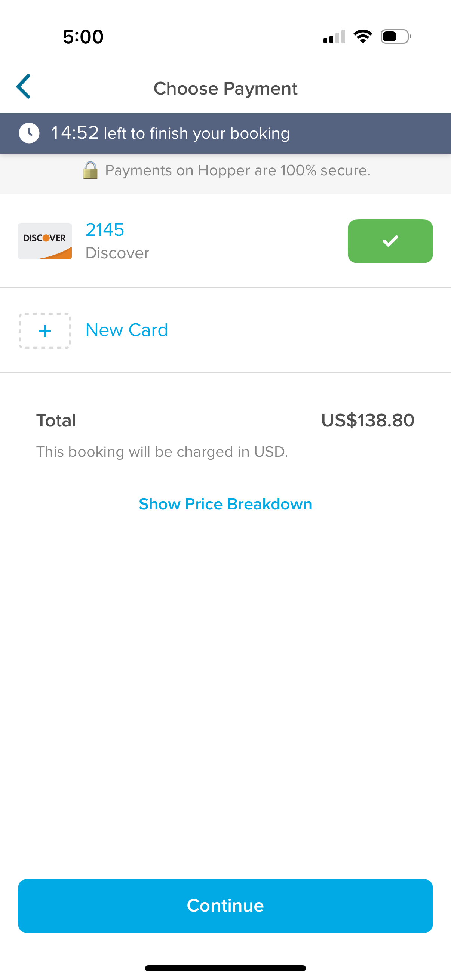Click the US$138.80 total amount
Screen dimensions: 451x980
coord(368,420)
